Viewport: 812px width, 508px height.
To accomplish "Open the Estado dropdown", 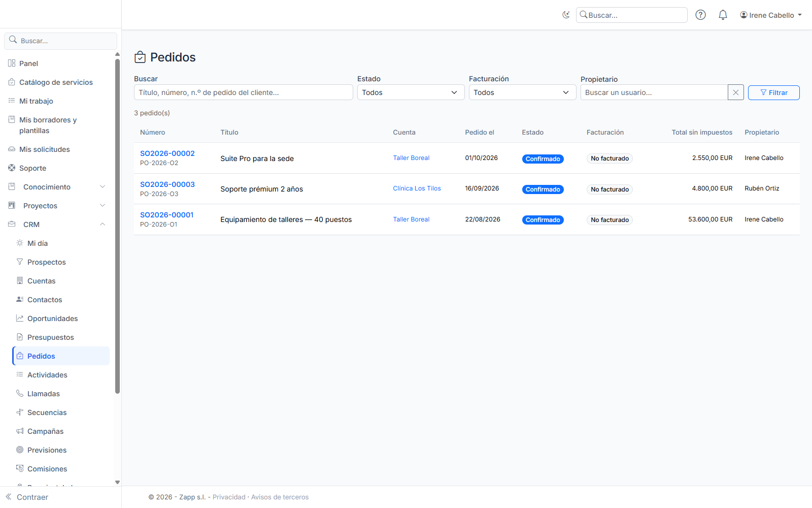I will [411, 92].
